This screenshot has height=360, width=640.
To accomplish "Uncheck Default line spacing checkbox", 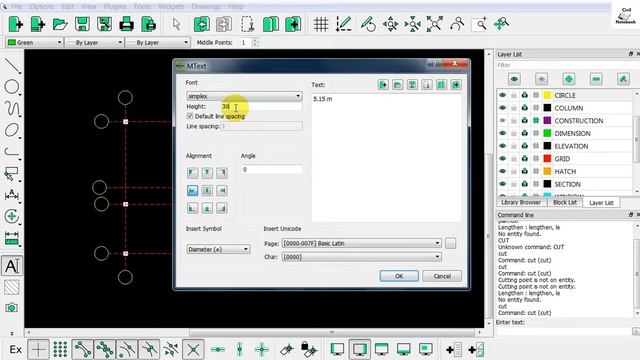I will [x=190, y=116].
